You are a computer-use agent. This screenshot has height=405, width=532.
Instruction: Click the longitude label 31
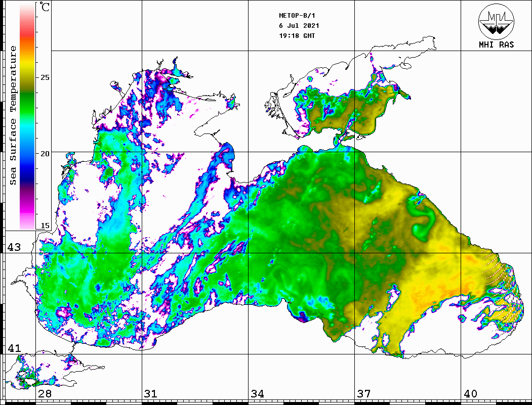[x=151, y=393]
